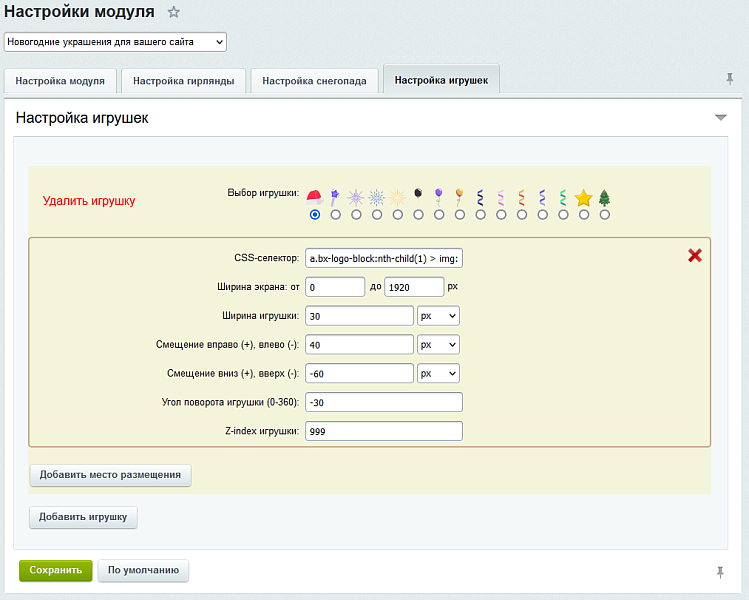The width and height of the screenshot is (749, 600).
Task: Click the pin icon beside the tab bar
Action: [x=729, y=79]
